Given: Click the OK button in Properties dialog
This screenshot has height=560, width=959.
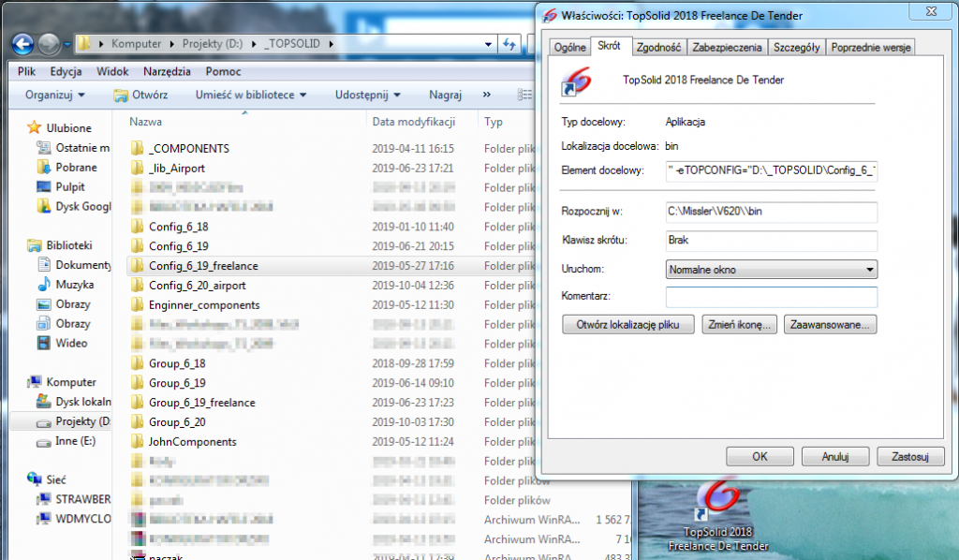Looking at the screenshot, I should tap(760, 457).
